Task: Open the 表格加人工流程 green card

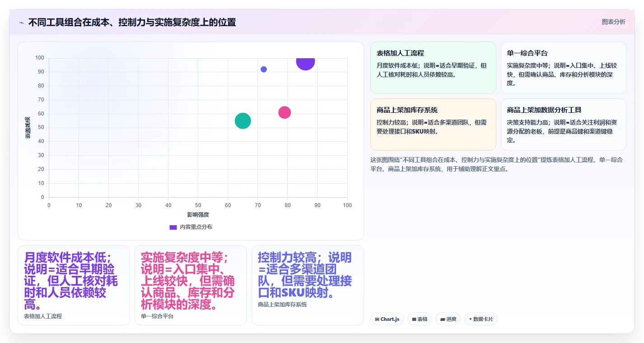Action: click(433, 68)
